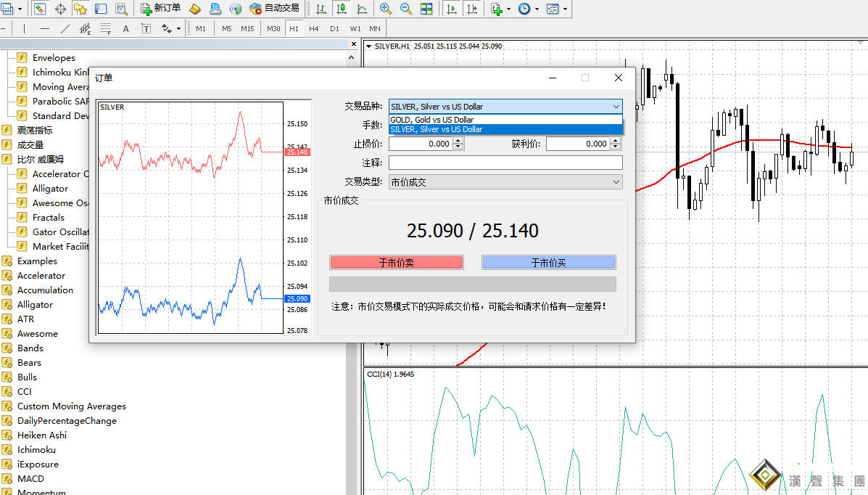Increase the 获利价 take profit value

click(616, 141)
